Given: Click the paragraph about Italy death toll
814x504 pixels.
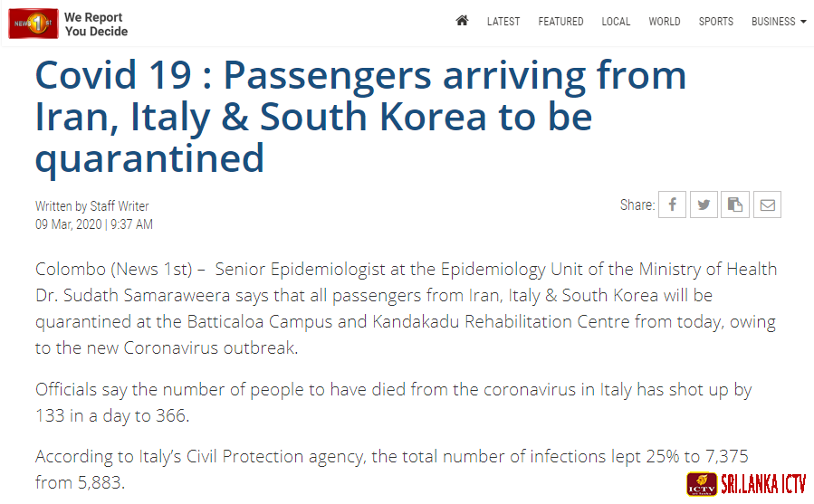Looking at the screenshot, I should [x=394, y=403].
